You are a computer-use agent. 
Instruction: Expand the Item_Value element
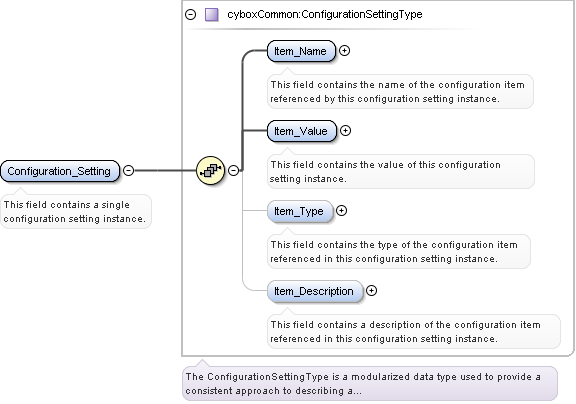tap(345, 130)
